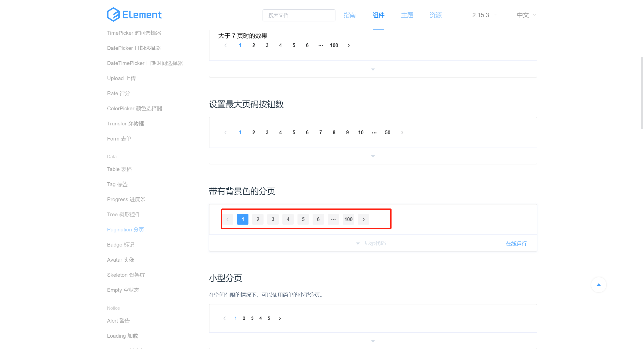
Task: Click page 100 in background-color pagination
Action: point(348,219)
